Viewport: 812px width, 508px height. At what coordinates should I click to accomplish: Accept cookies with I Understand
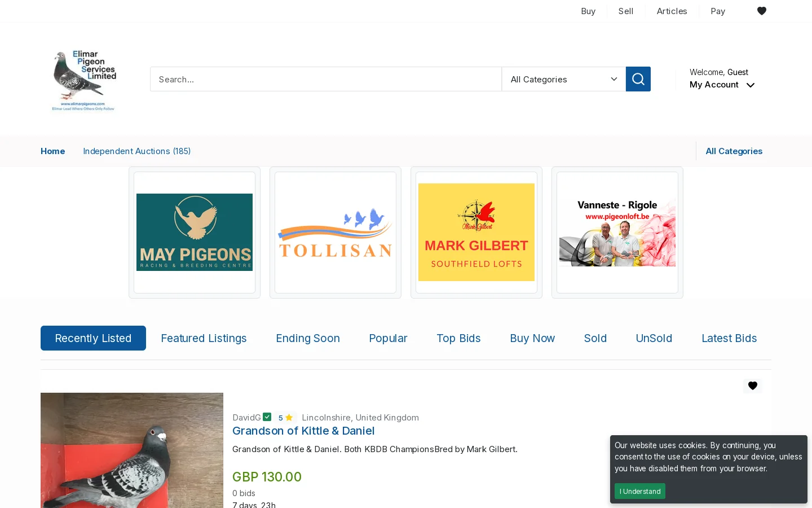(639, 491)
